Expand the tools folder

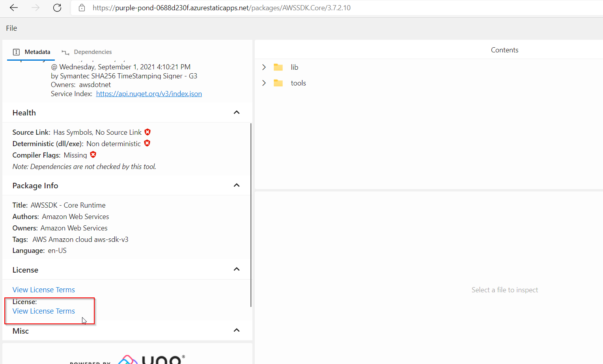[x=264, y=83]
